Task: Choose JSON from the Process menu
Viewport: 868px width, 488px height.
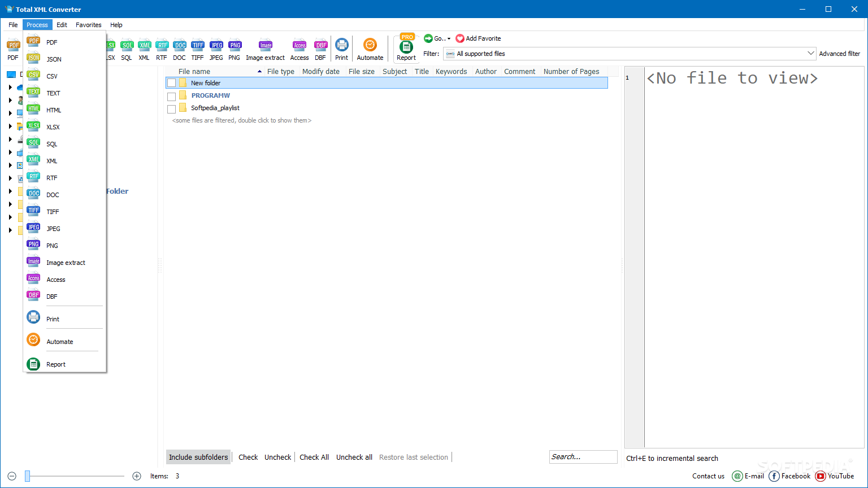Action: (54, 59)
